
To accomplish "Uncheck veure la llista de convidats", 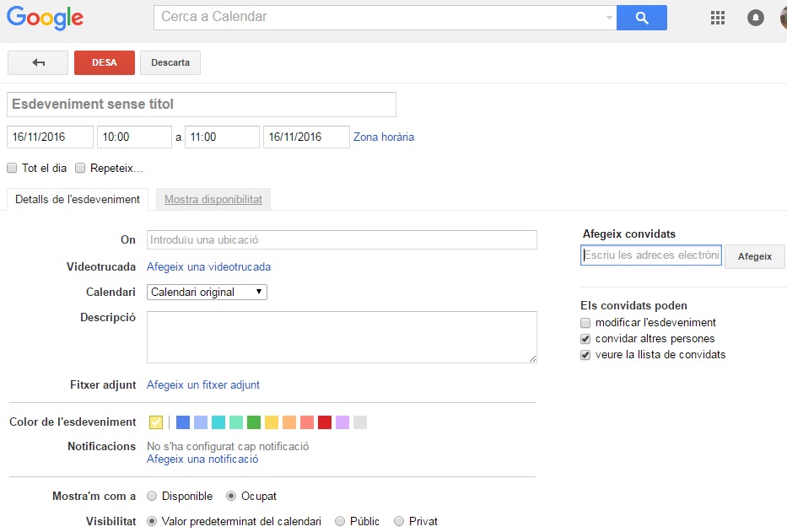I will pyautogui.click(x=585, y=355).
